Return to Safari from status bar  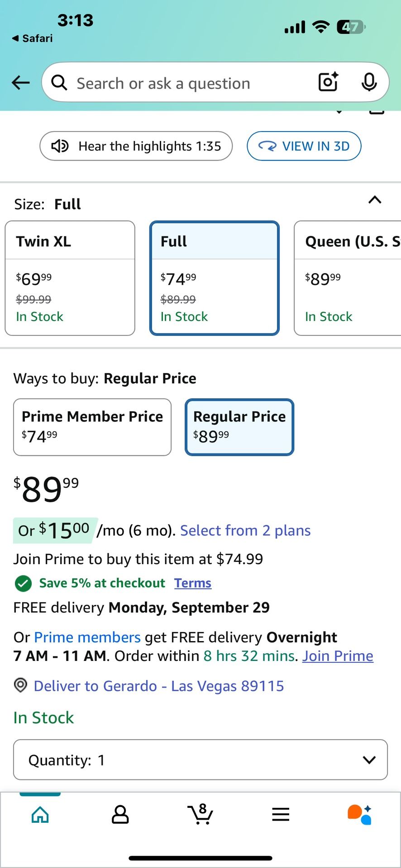click(x=33, y=38)
